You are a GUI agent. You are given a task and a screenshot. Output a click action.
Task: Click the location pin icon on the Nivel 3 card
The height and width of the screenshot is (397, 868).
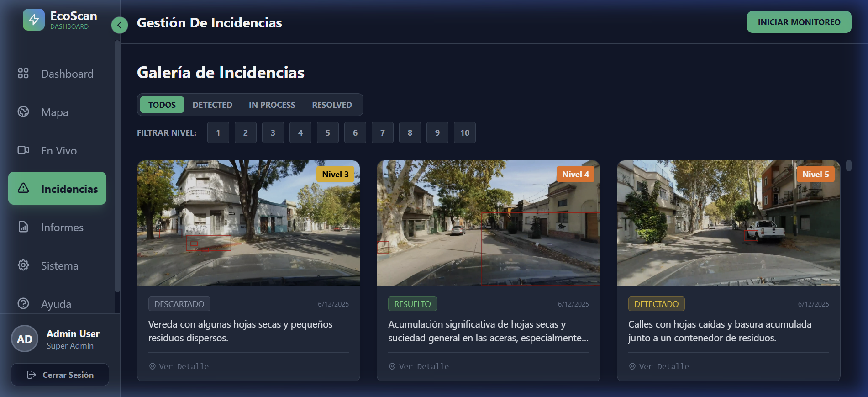click(x=153, y=366)
